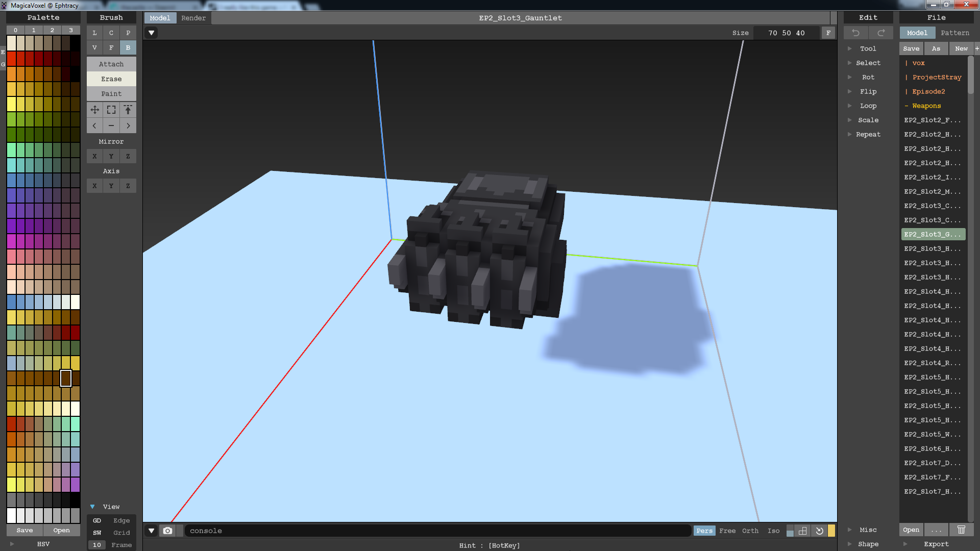
Task: Click the reset camera rotation icon
Action: tap(819, 531)
